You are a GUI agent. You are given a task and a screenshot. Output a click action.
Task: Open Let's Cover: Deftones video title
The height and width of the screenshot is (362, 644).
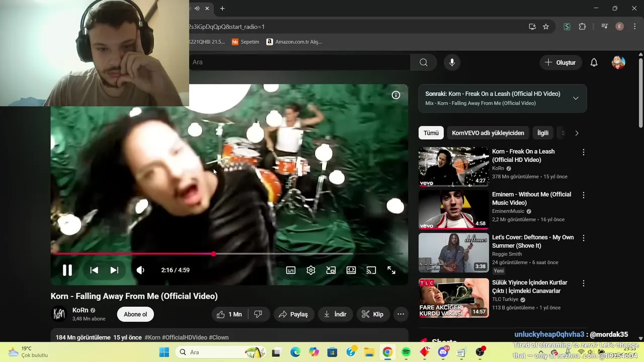point(533,241)
